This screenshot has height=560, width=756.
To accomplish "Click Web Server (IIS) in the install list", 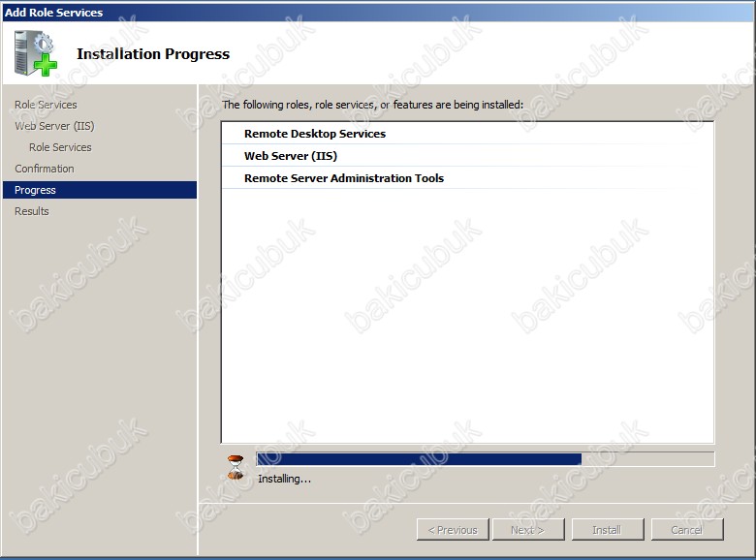I will click(291, 156).
